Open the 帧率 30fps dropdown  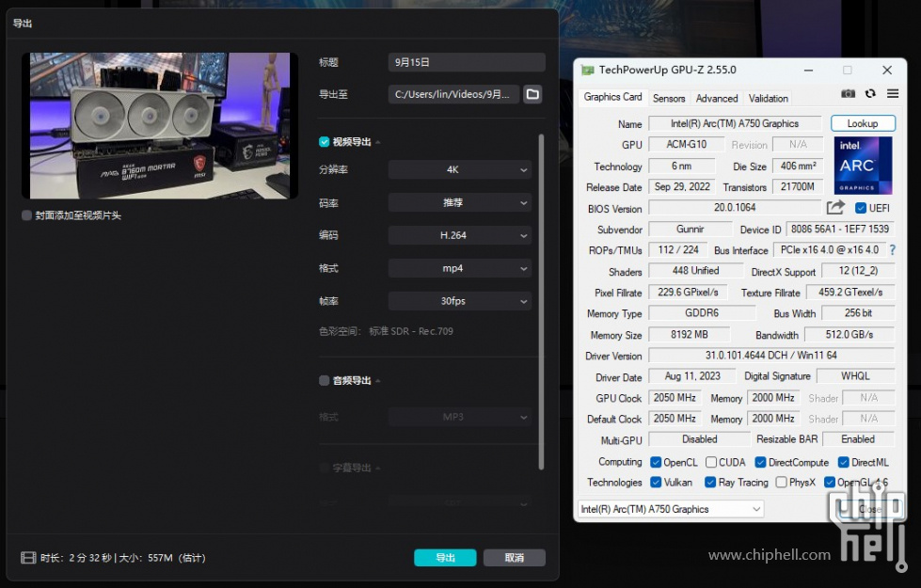(460, 301)
